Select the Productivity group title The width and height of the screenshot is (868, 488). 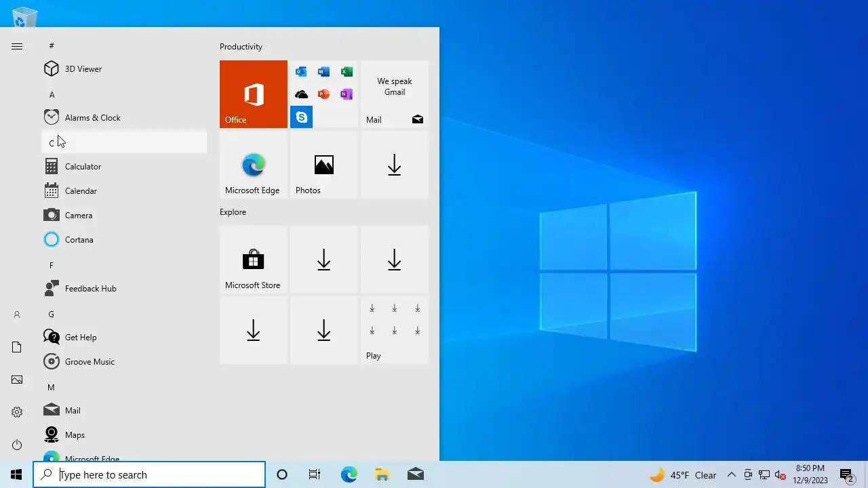241,47
